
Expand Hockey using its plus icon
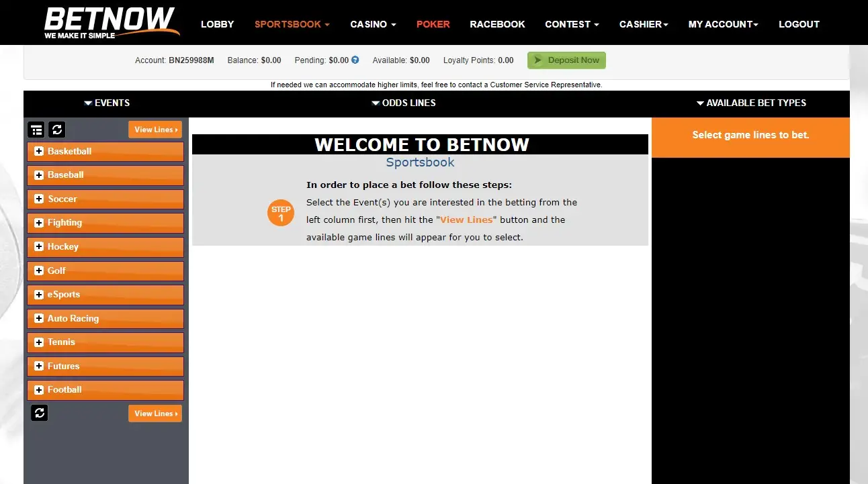tap(39, 246)
